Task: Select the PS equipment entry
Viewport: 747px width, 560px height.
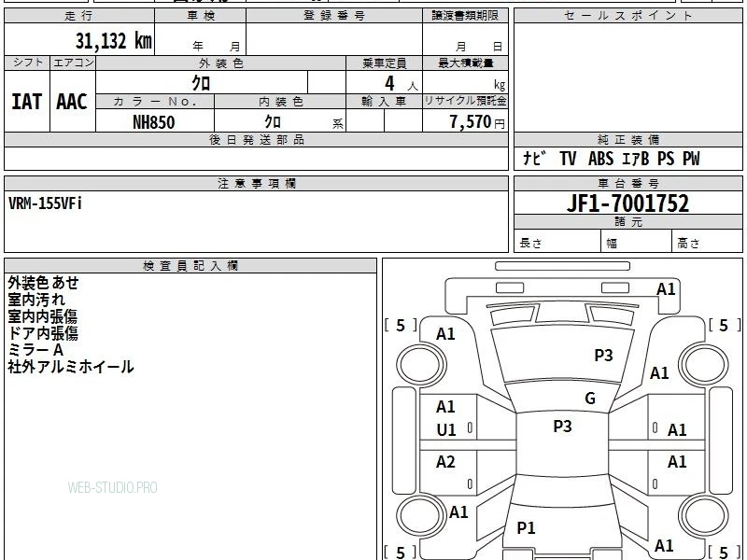Action: point(666,159)
